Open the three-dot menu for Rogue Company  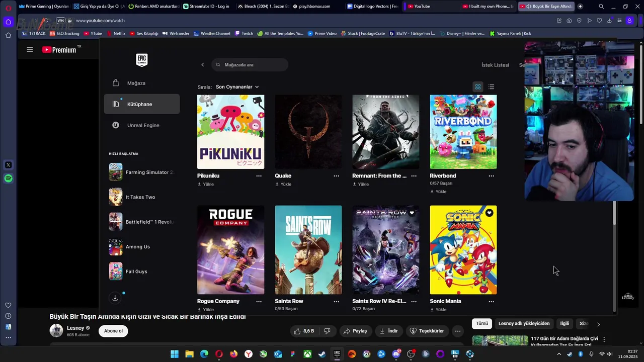259,302
